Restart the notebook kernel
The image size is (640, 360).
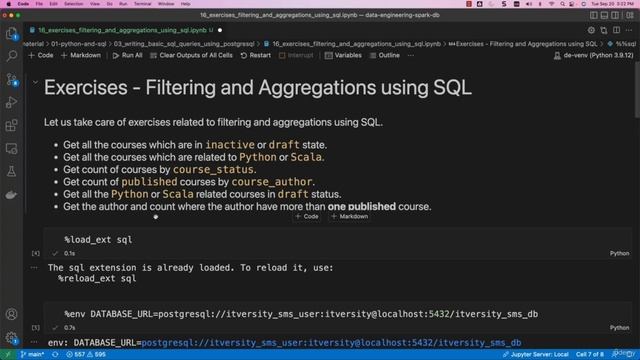[256, 56]
